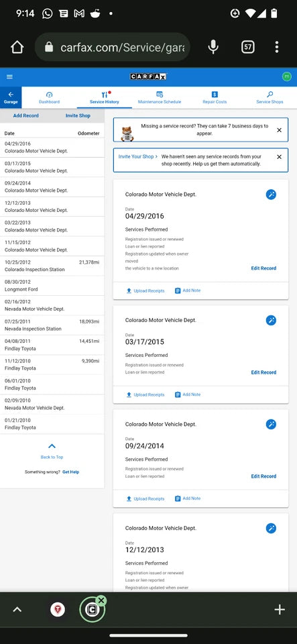
Task: Tap the browser home icon
Action: 17,47
